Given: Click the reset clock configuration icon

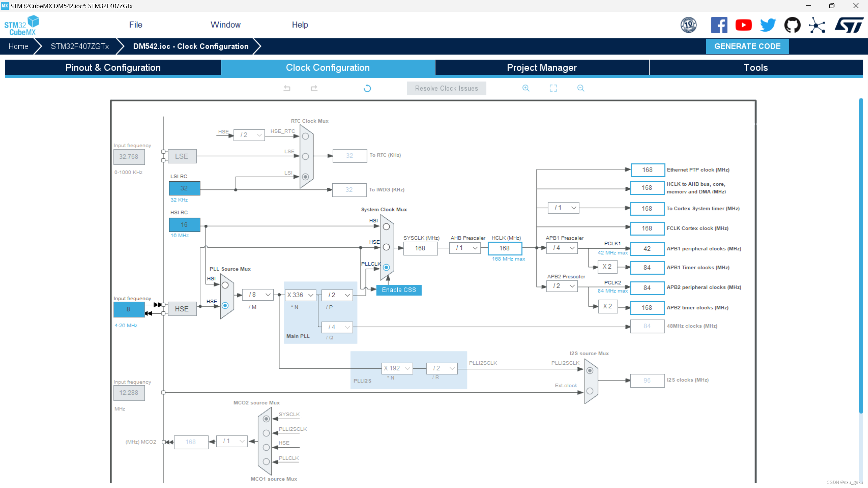Looking at the screenshot, I should click(367, 88).
